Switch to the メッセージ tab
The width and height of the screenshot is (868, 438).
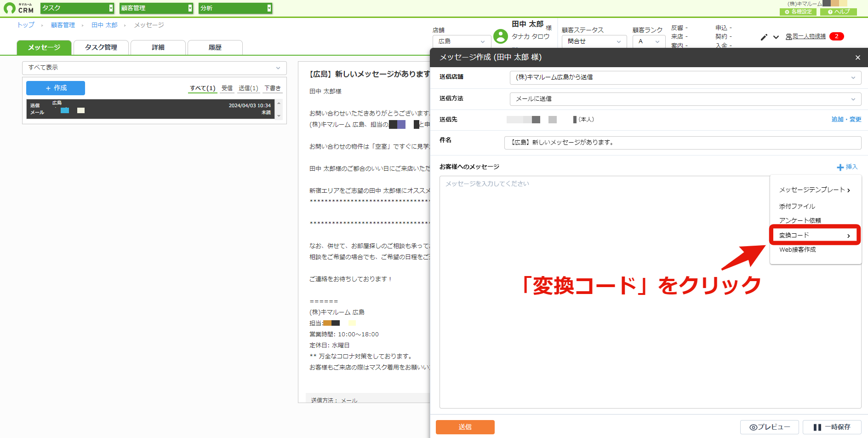44,47
